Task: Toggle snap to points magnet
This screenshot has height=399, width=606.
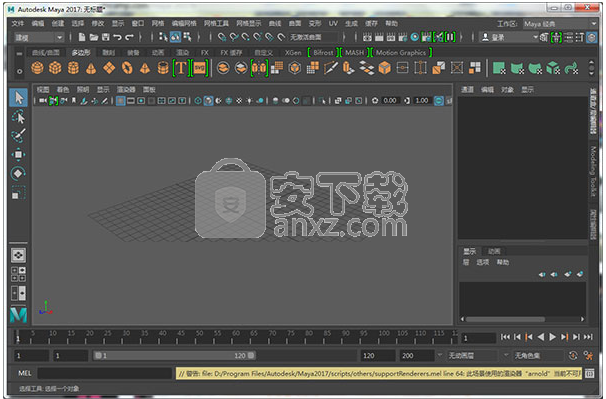Action: click(246, 37)
